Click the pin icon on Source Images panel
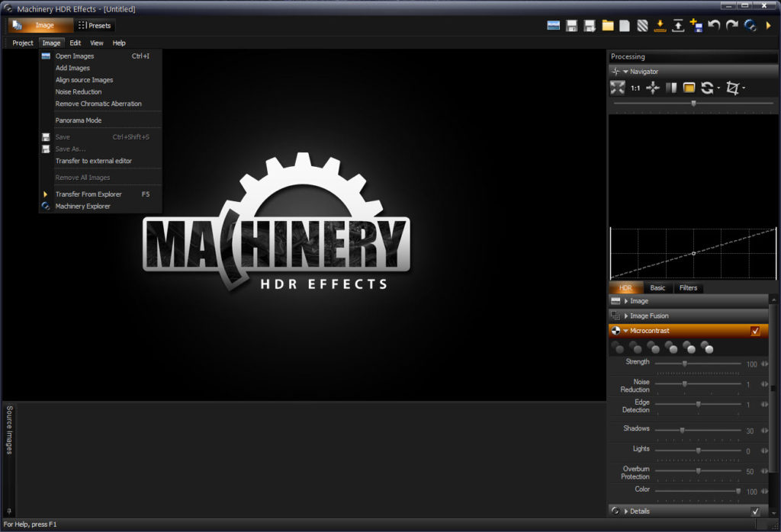This screenshot has height=532, width=781. coord(9,511)
